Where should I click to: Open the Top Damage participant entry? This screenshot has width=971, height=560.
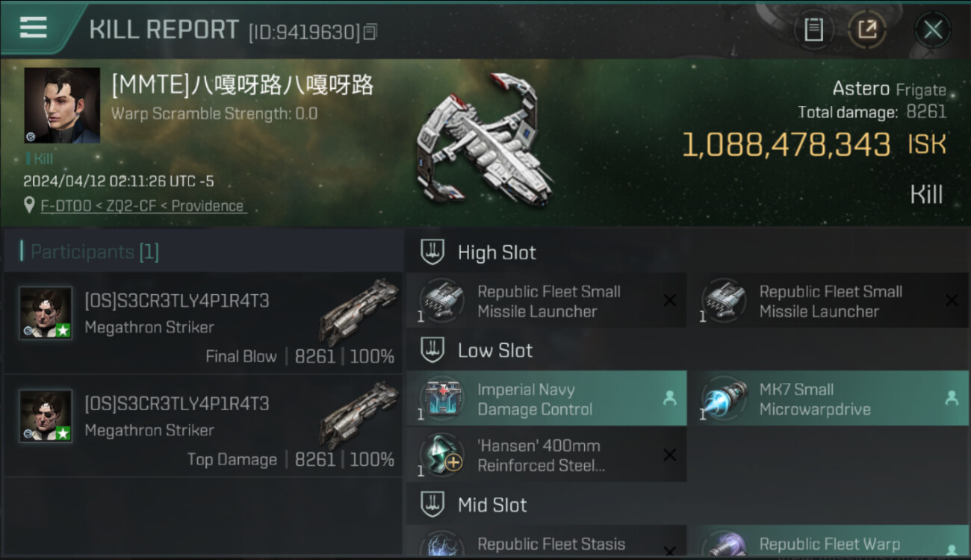coord(203,426)
